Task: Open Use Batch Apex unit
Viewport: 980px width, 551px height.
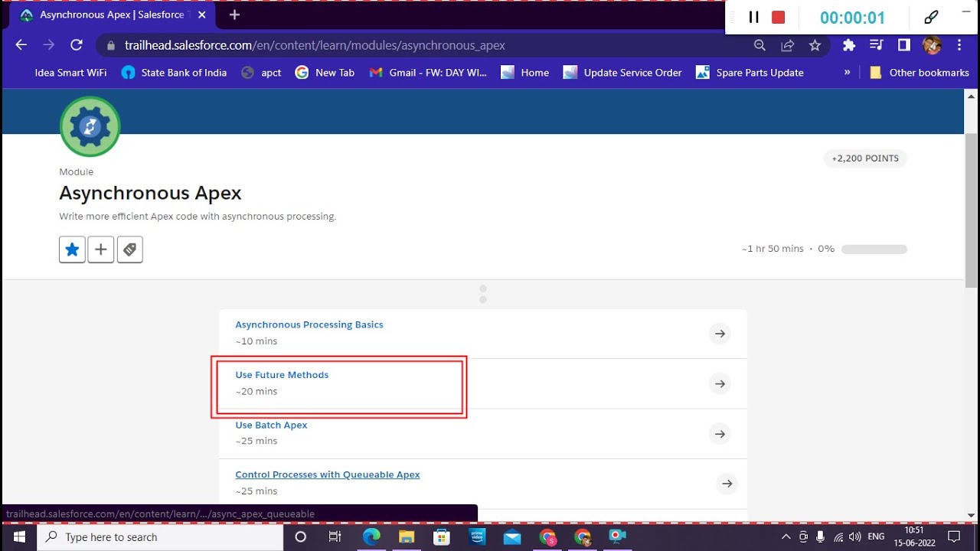Action: (x=271, y=425)
